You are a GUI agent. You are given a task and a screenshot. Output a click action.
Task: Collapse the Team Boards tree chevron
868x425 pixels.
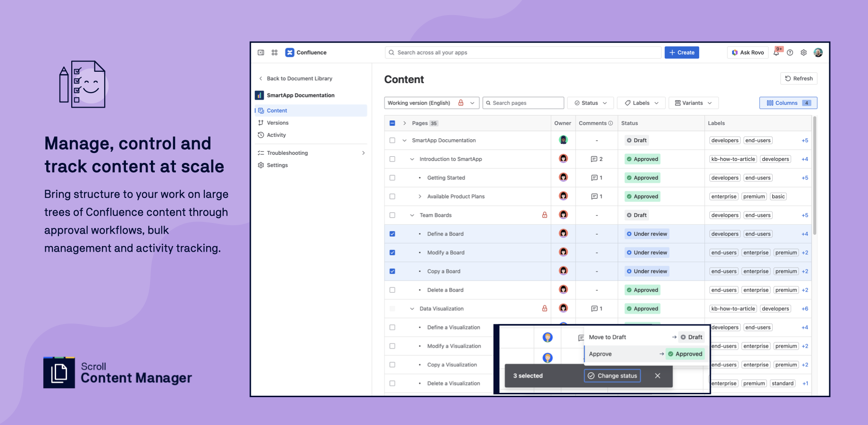click(412, 215)
